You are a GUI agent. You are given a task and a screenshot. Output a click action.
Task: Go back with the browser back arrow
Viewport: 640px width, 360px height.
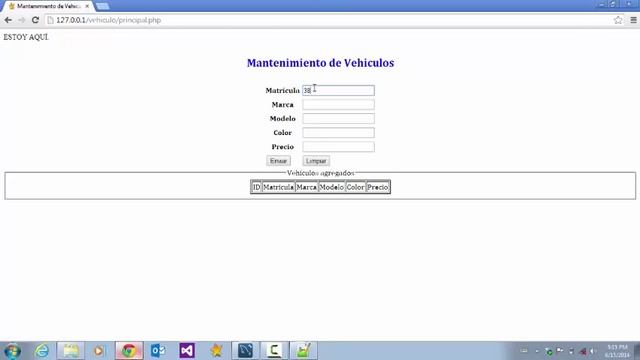[8, 20]
